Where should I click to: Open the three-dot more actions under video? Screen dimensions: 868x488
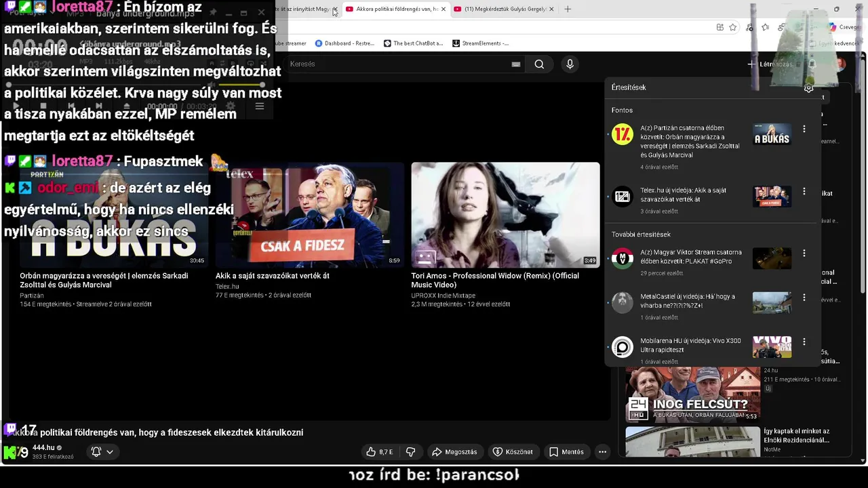click(x=602, y=451)
